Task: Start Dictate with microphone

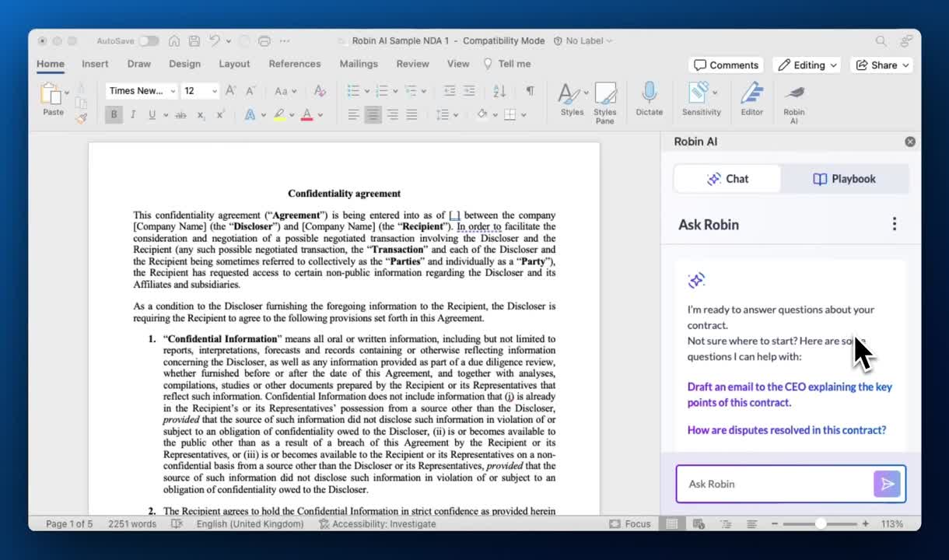Action: click(x=649, y=100)
